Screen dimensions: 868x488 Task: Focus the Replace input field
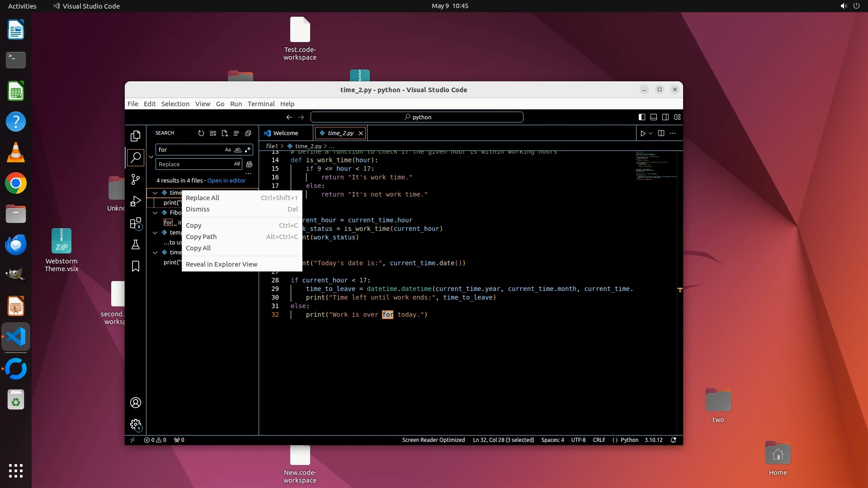pyautogui.click(x=194, y=164)
